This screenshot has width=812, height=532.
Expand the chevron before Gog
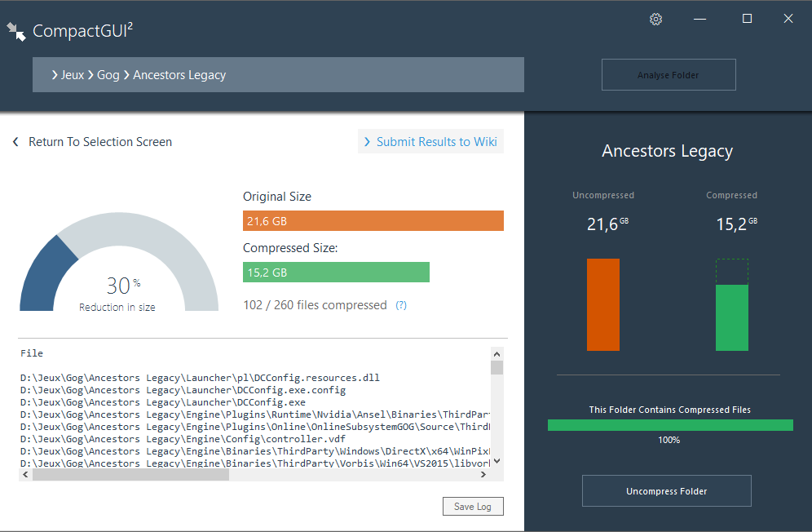click(90, 75)
